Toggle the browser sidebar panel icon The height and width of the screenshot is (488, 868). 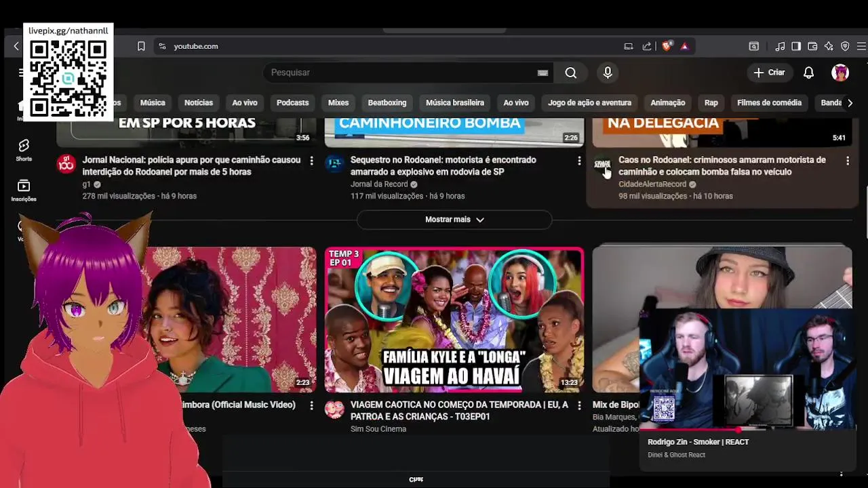click(796, 46)
